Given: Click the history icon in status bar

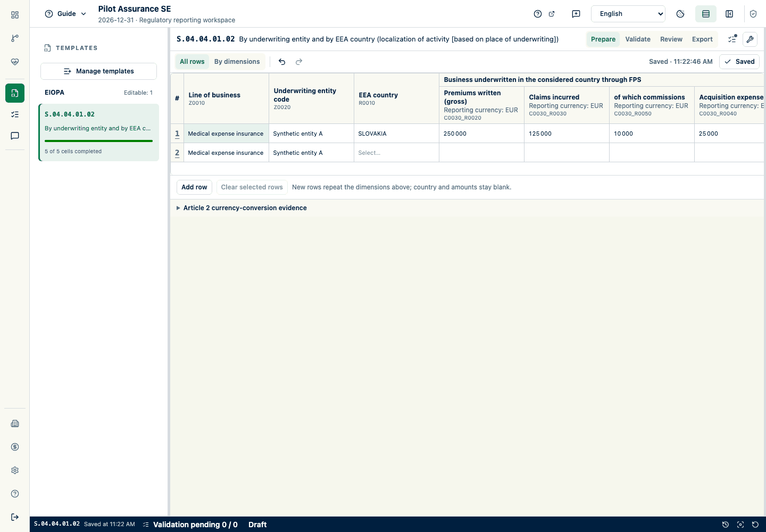Looking at the screenshot, I should click(725, 525).
